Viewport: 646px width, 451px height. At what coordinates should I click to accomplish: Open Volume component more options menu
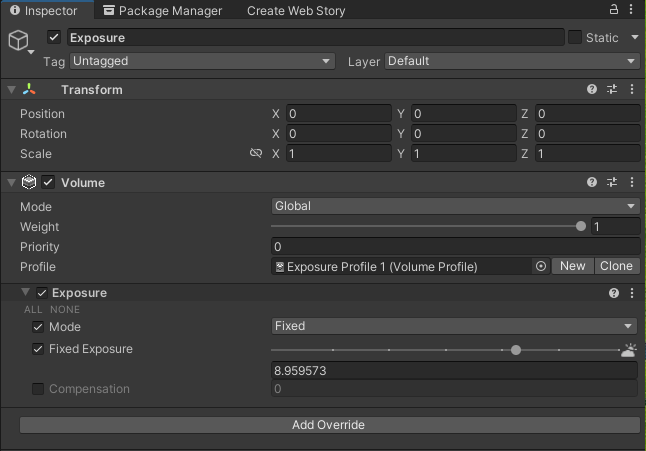[632, 183]
